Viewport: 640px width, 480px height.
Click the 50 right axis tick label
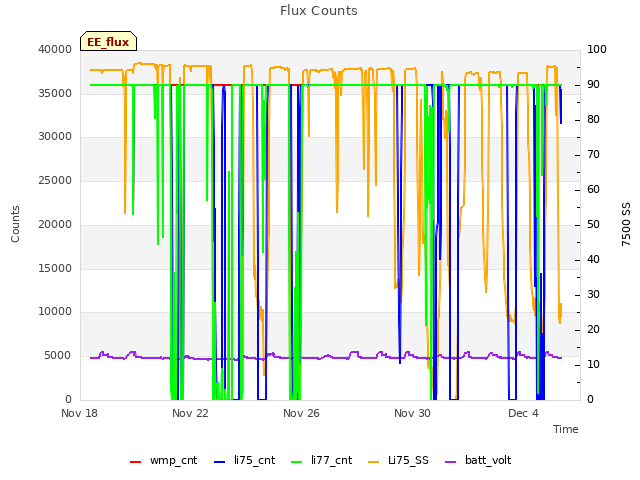(593, 224)
